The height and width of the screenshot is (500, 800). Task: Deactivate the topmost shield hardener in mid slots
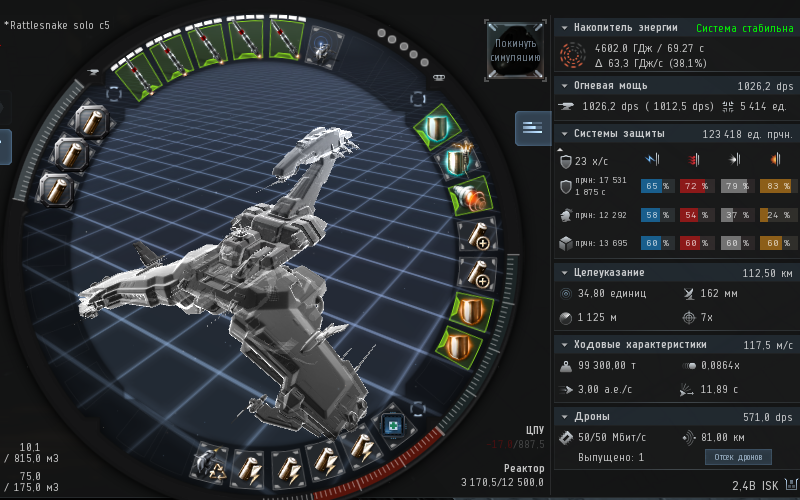(x=433, y=127)
